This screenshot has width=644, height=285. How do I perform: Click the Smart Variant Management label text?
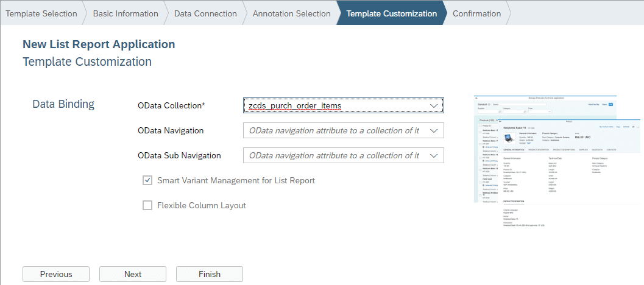236,180
